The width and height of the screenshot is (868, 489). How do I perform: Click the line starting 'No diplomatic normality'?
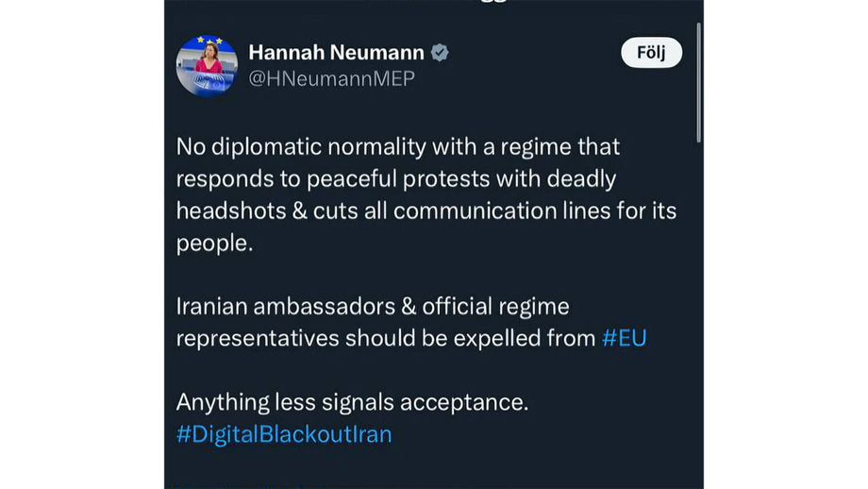point(397,147)
